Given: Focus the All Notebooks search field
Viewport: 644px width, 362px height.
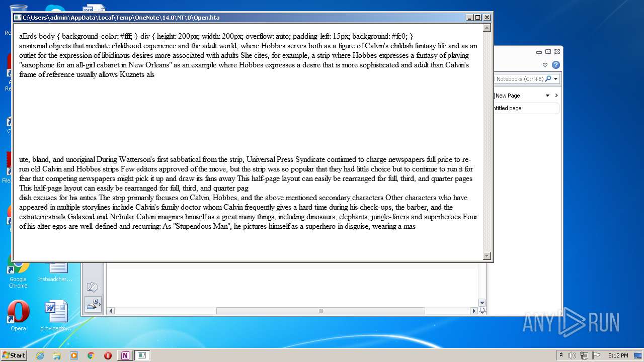Looking at the screenshot, I should pos(518,79).
